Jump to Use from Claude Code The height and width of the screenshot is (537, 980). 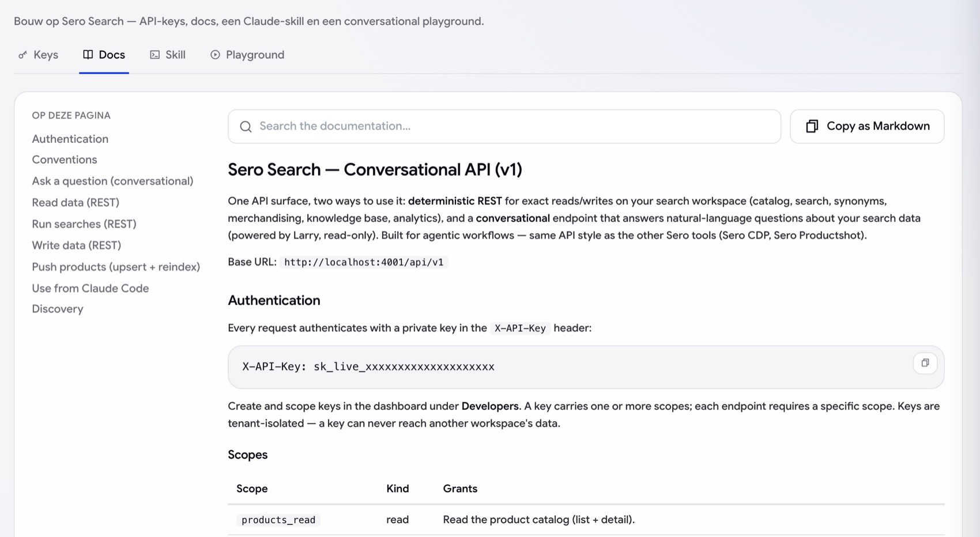[x=91, y=288]
